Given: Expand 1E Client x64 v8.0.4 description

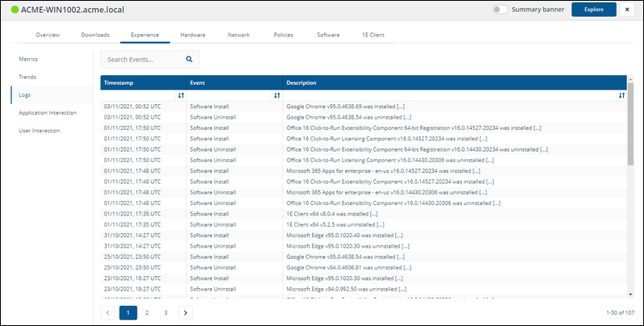Looking at the screenshot, I should pos(373,213).
